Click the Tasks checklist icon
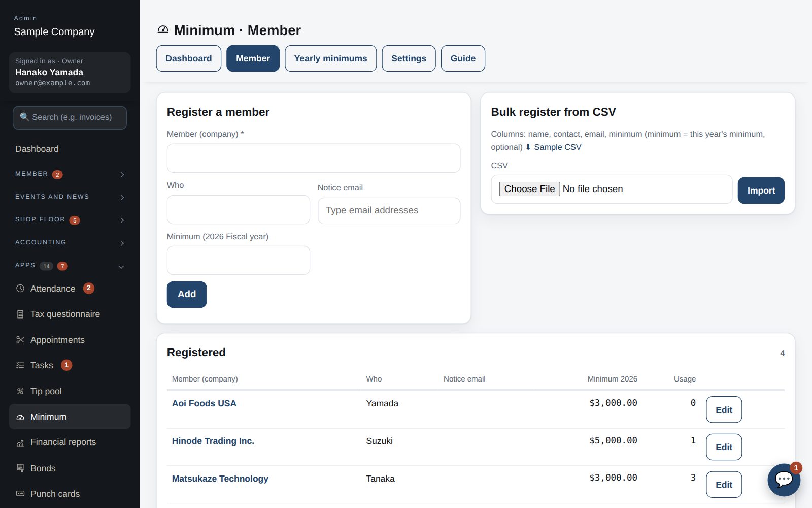 (20, 365)
